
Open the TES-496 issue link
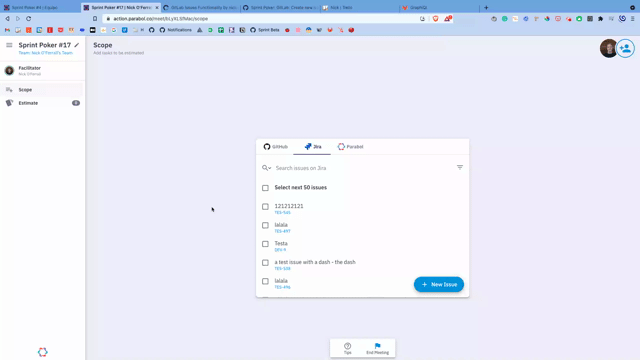282,287
